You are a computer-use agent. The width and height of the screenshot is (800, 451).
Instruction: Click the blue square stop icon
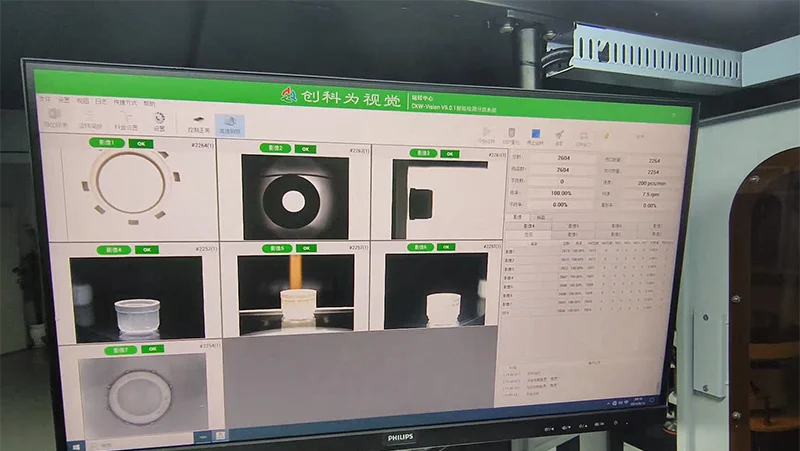click(x=535, y=135)
